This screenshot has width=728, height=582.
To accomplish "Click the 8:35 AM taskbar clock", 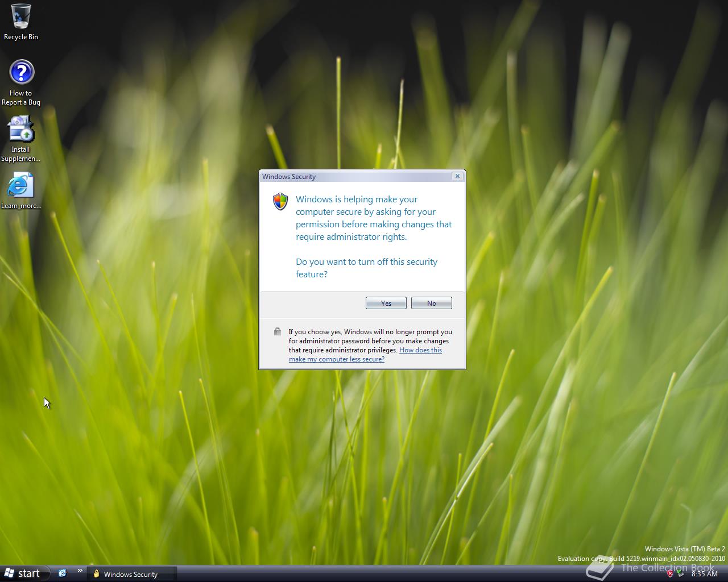I will (x=705, y=574).
